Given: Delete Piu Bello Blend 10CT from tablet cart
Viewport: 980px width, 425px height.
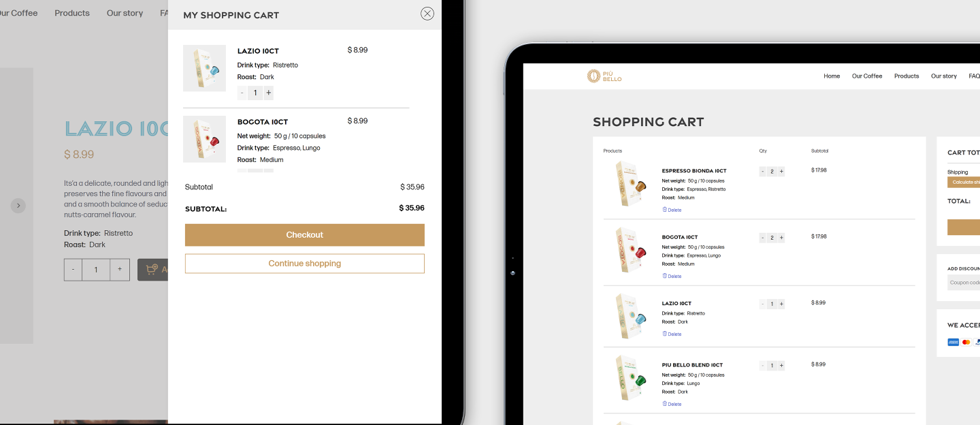Looking at the screenshot, I should tap(672, 404).
